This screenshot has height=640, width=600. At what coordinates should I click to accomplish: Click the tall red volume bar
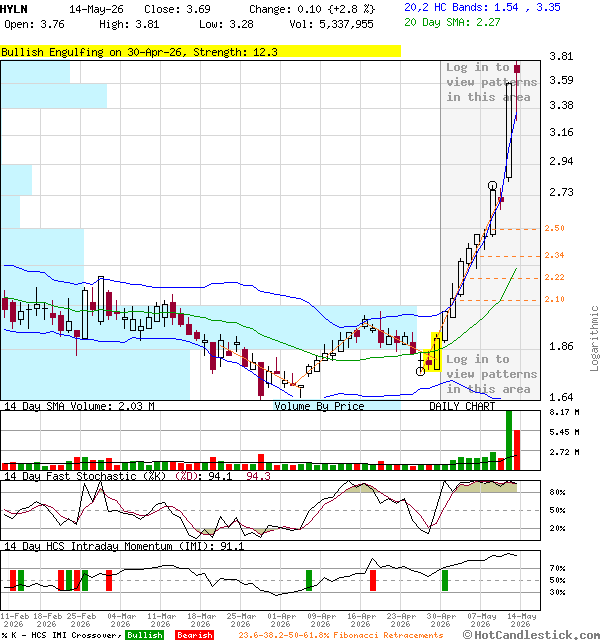pyautogui.click(x=517, y=450)
